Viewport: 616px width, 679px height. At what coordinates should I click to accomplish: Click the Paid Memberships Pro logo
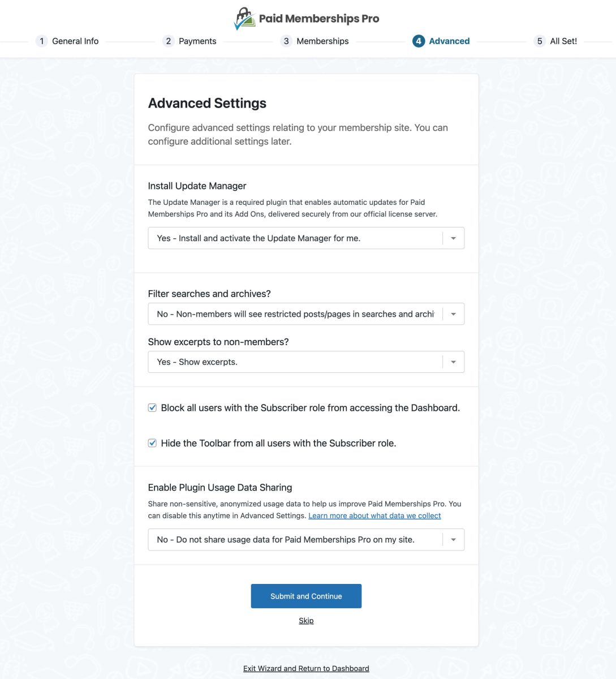[306, 19]
